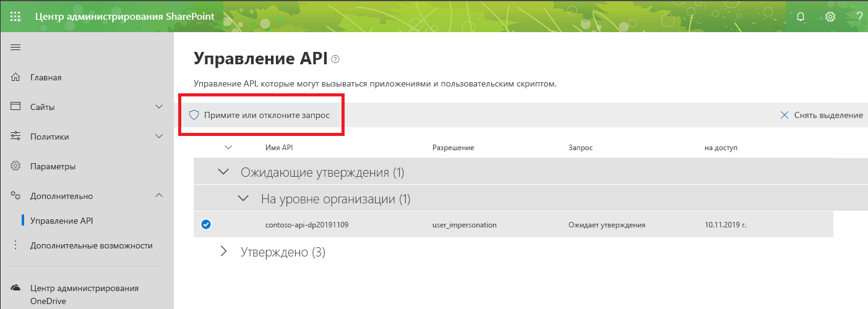868x309 pixels.
Task: Collapse the hamburger navigation menu
Action: (x=16, y=48)
